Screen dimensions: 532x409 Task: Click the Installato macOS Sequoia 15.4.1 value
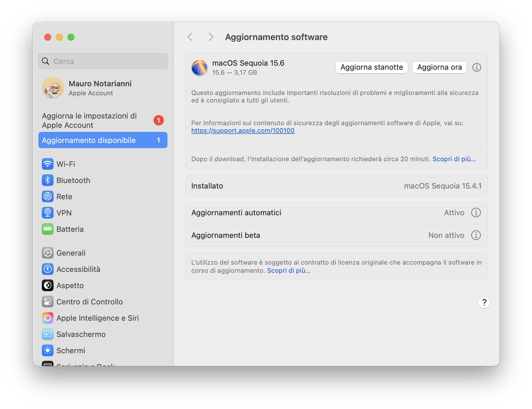point(442,186)
